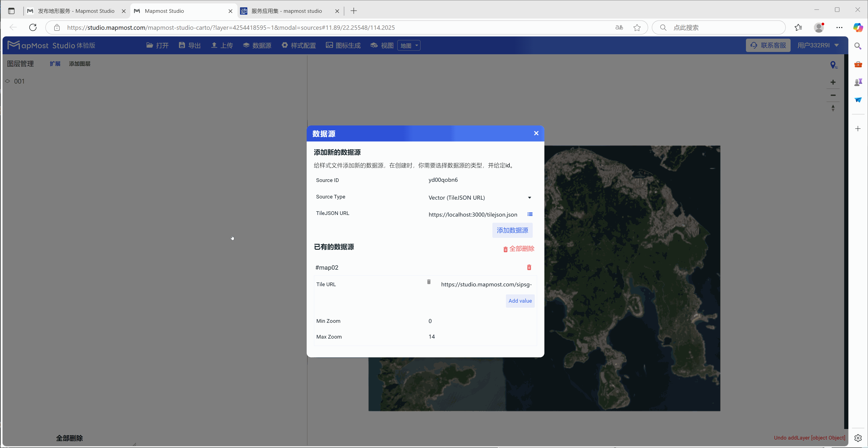The image size is (868, 448).
Task: Switch to the 服务应用集 browser tab
Action: coord(287,11)
